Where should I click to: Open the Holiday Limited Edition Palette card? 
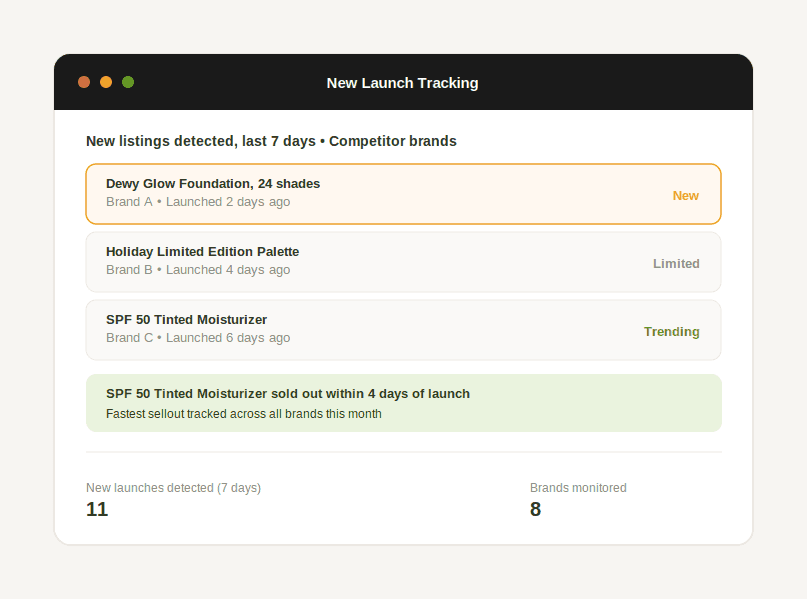point(404,262)
